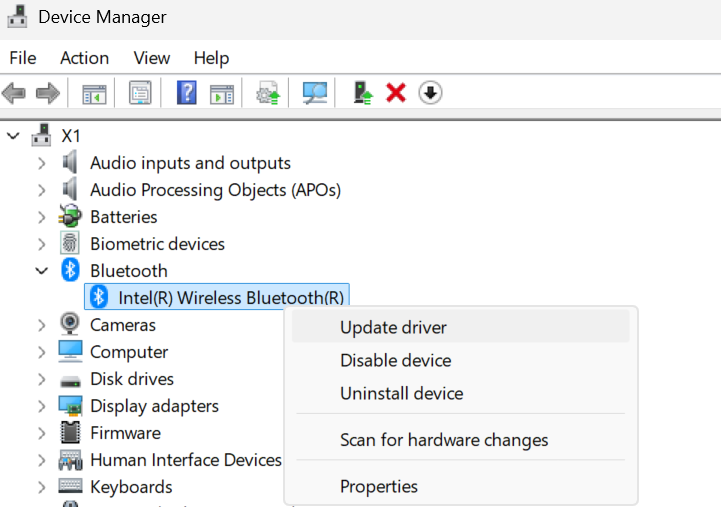Select Intel(R) Wireless Bluetooth(R) label
The height and width of the screenshot is (507, 721).
[x=231, y=298]
